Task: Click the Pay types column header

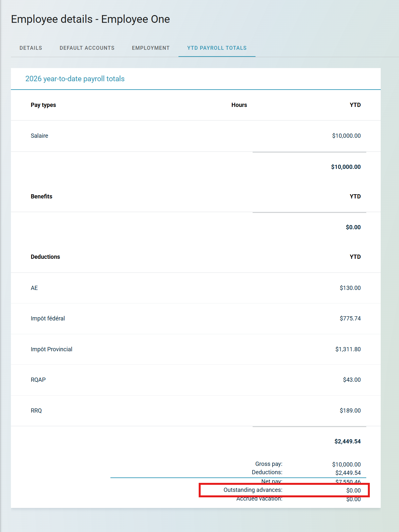Action: (x=43, y=105)
